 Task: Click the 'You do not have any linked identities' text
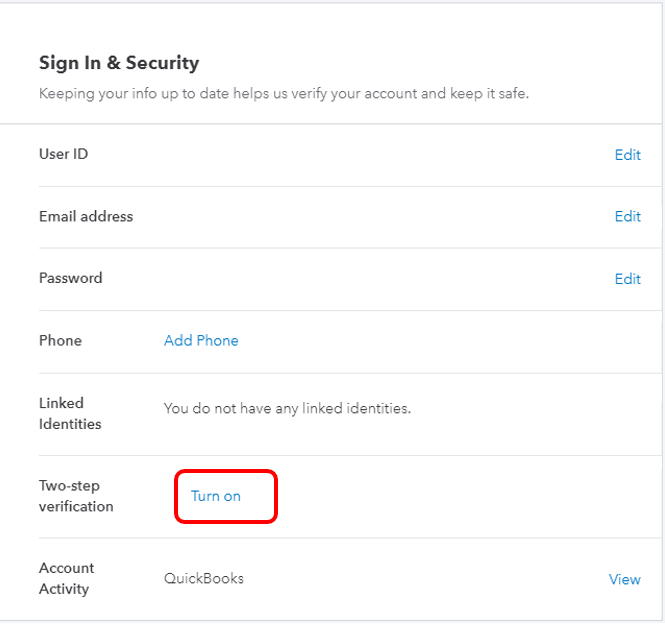point(287,408)
